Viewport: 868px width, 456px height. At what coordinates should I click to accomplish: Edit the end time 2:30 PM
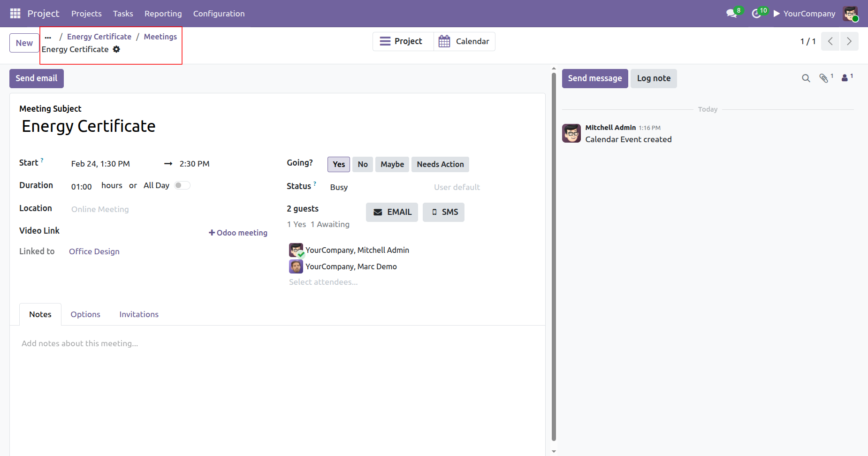coord(194,164)
